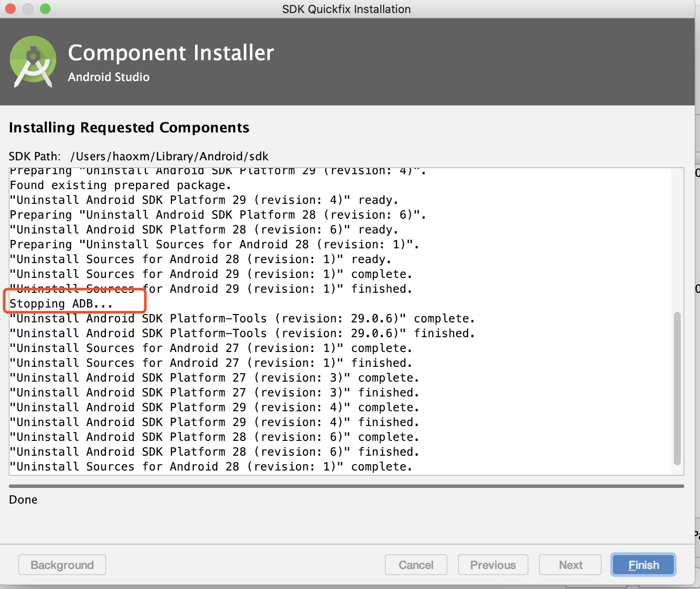
Task: Click 'Found existing prepared package.' log line
Action: pos(121,185)
